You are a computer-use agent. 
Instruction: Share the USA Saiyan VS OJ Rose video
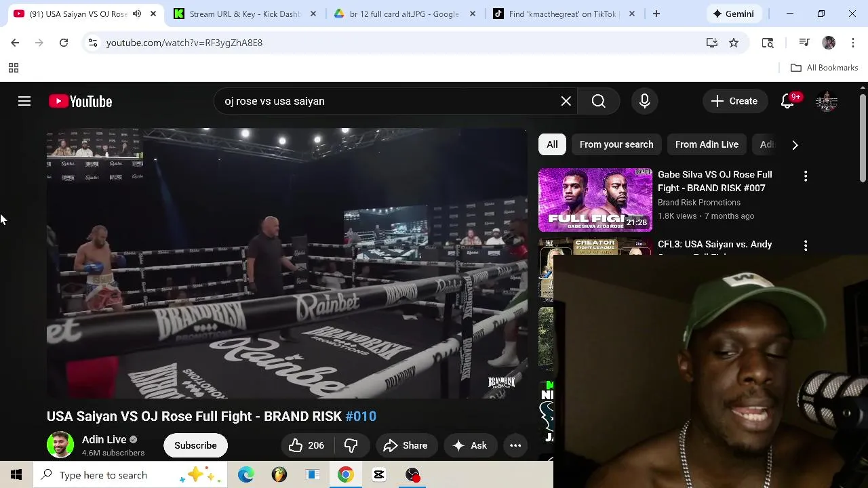(x=406, y=445)
